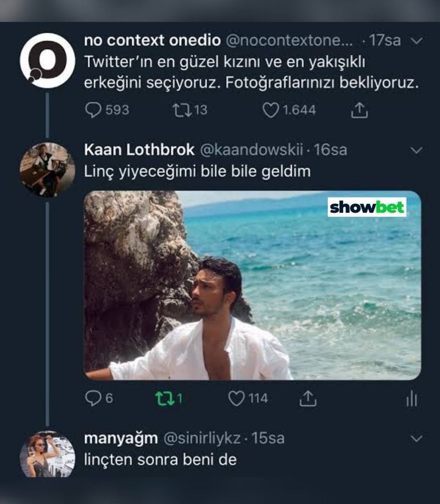Screen dimensions: 440x504
Task: Click the showbet logo on the photo
Action: tap(367, 207)
